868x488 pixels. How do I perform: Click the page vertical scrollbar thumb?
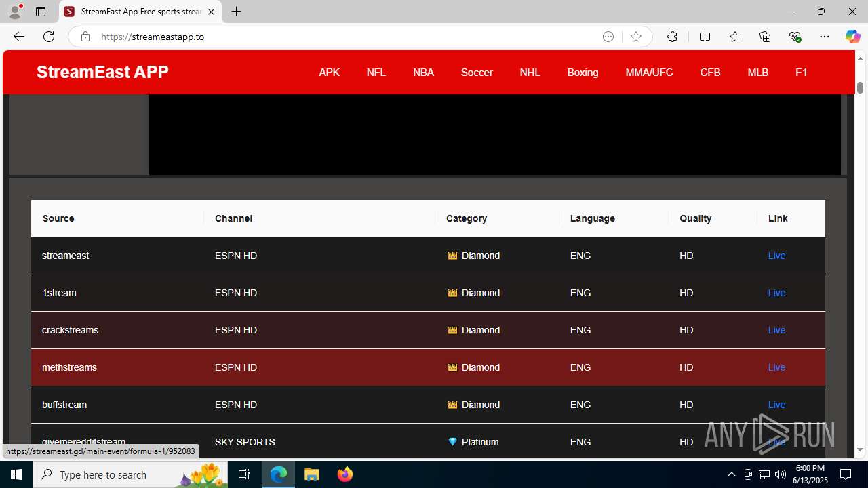click(860, 87)
